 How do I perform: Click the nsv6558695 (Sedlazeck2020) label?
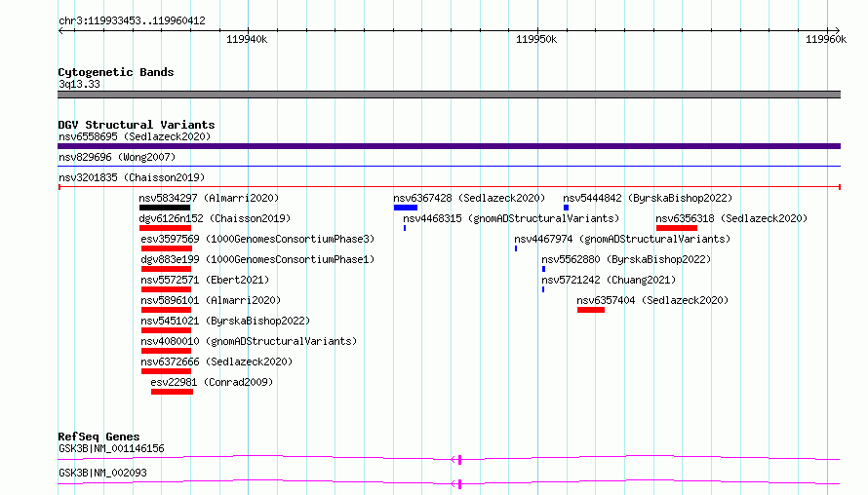[135, 136]
